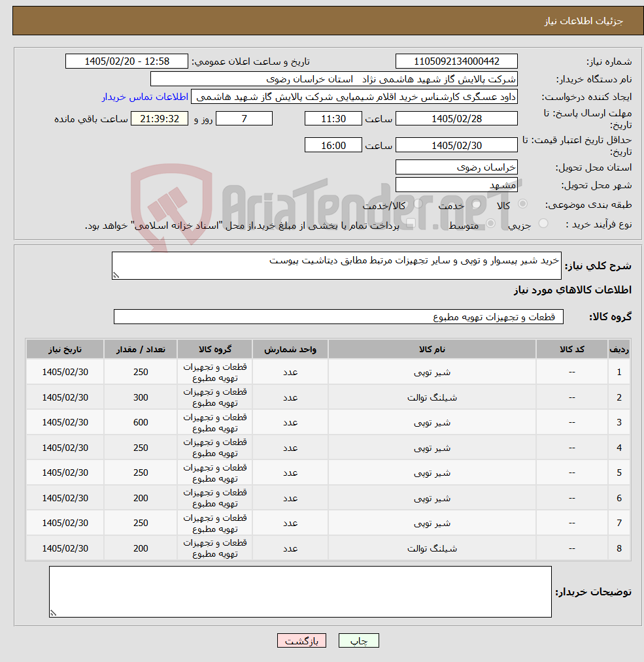Viewport: 644px width, 662px height.
Task: Select the متوسط purchase type radio
Action: (491, 223)
